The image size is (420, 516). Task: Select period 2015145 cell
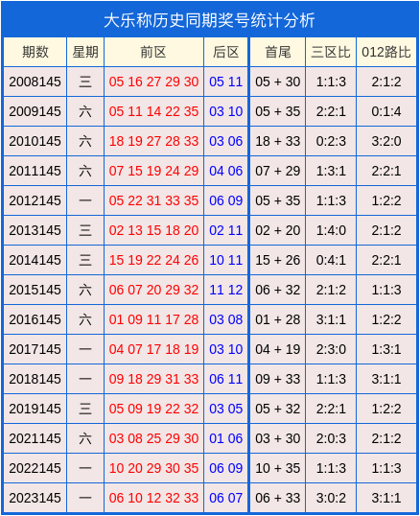click(x=35, y=290)
